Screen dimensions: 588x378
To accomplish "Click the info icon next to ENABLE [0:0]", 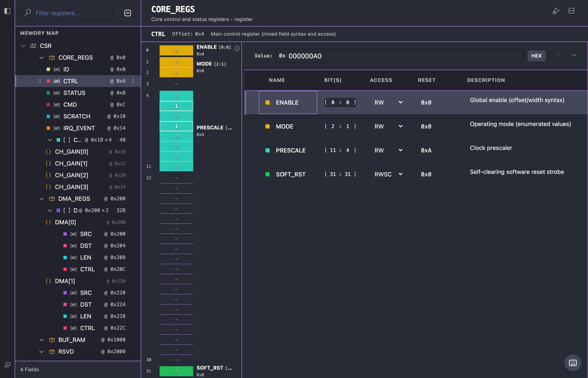I will [237, 48].
